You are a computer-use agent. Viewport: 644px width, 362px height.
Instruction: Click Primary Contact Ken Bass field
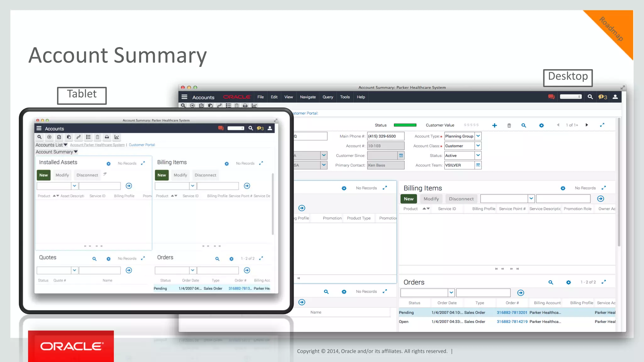click(386, 165)
